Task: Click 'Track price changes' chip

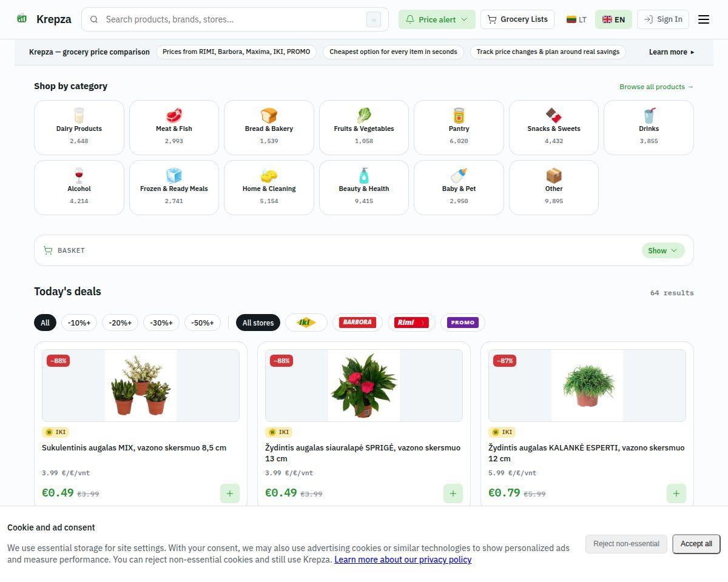Action: tap(548, 52)
